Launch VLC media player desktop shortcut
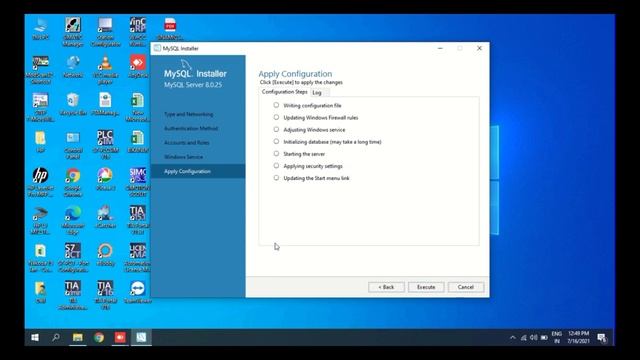 click(x=105, y=69)
